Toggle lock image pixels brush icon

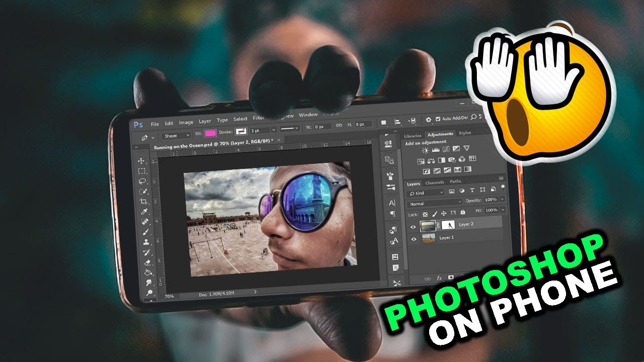pyautogui.click(x=434, y=214)
